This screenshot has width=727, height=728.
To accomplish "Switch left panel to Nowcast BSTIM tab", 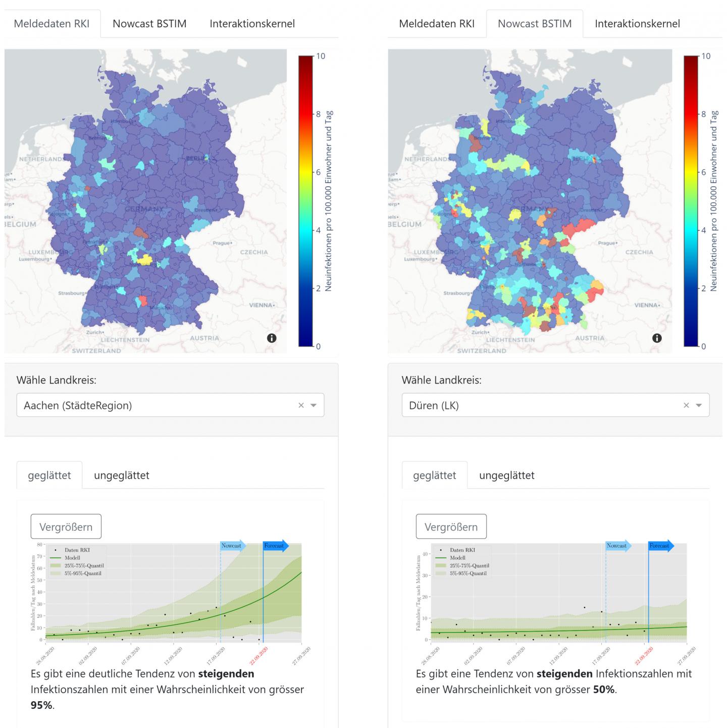I will (149, 24).
